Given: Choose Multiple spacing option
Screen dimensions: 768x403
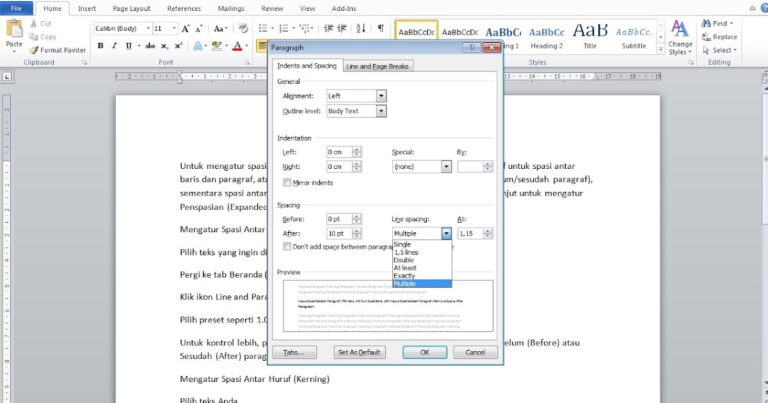Looking at the screenshot, I should [422, 284].
